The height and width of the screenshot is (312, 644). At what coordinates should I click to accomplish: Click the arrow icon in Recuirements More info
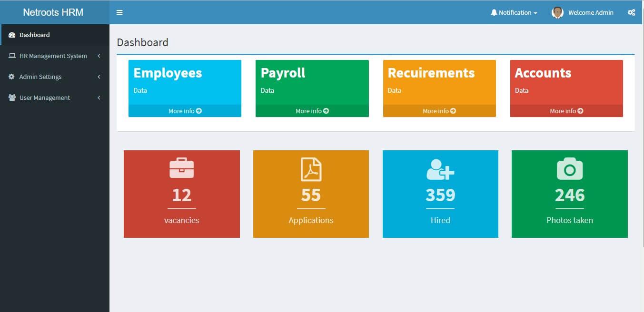[453, 111]
